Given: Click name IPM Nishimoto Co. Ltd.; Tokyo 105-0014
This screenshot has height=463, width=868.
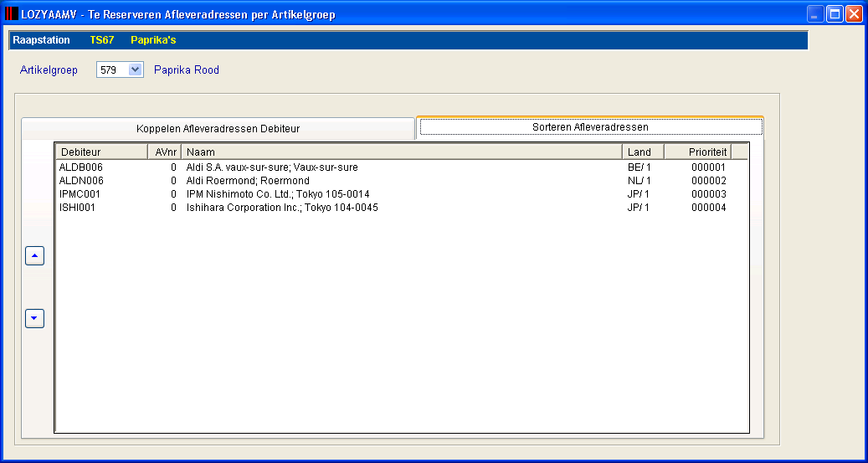Looking at the screenshot, I should (278, 194).
